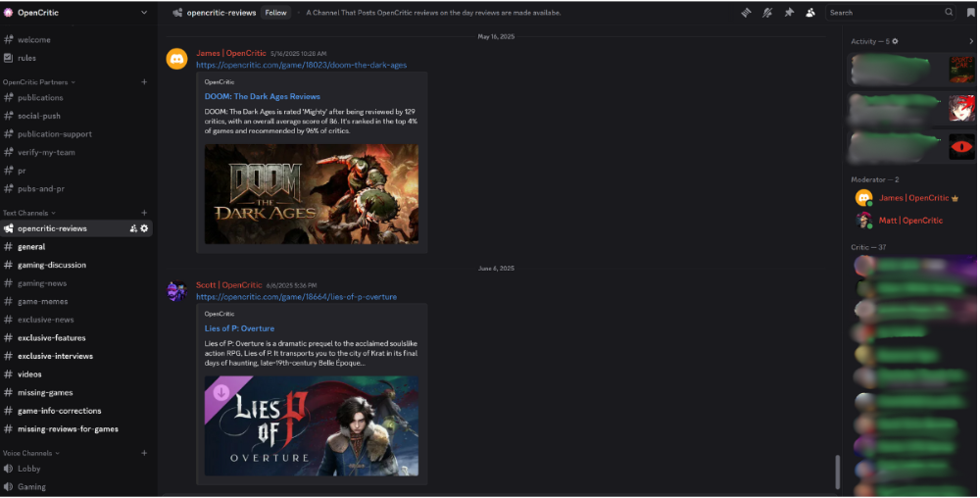Add channel to Voice Channels category
980x498 pixels.
(144, 453)
